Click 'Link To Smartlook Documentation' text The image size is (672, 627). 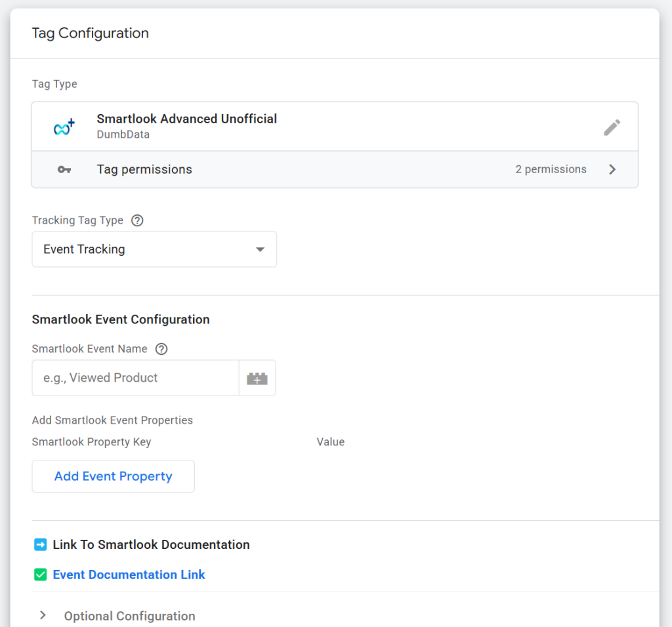coord(151,545)
